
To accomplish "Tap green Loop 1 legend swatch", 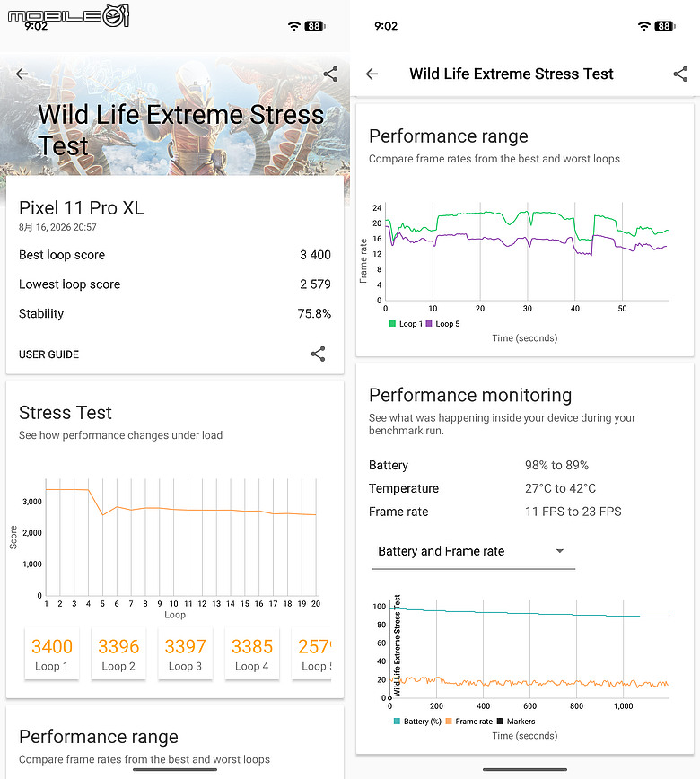I will point(392,324).
